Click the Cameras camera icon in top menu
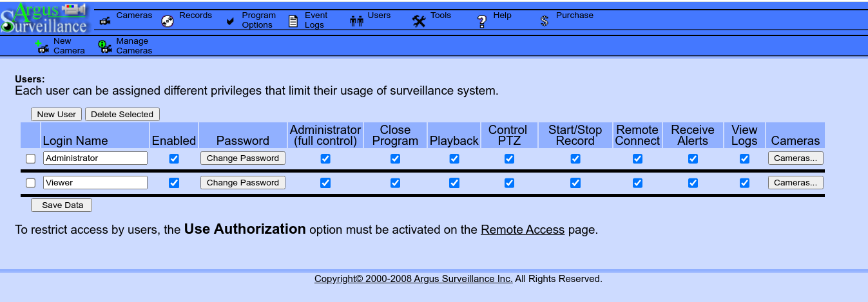This screenshot has height=302, width=868. pos(105,21)
